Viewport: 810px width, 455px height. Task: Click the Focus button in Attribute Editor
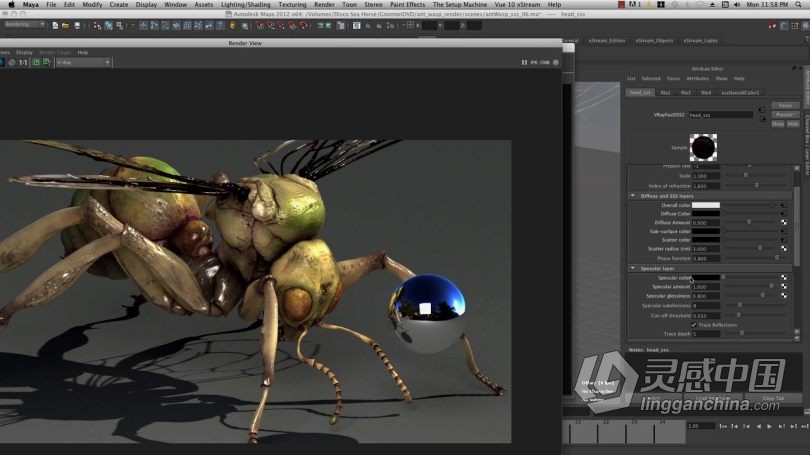coord(785,105)
